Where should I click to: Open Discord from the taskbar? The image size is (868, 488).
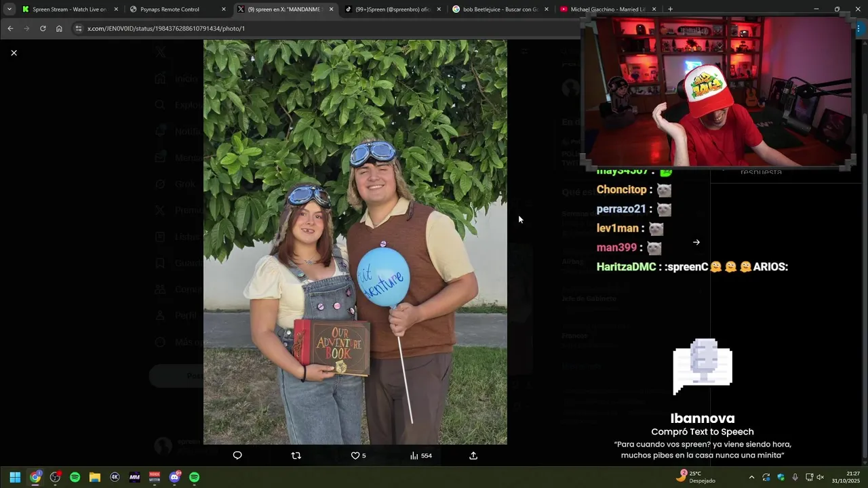(175, 477)
